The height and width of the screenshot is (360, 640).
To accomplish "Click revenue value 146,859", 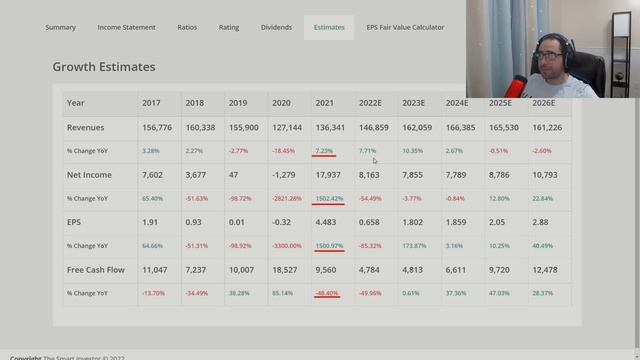I will pyautogui.click(x=373, y=127).
